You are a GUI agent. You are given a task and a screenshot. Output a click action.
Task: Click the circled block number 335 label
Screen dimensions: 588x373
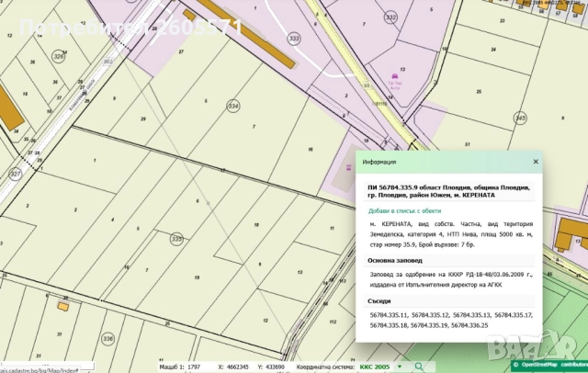[176, 239]
